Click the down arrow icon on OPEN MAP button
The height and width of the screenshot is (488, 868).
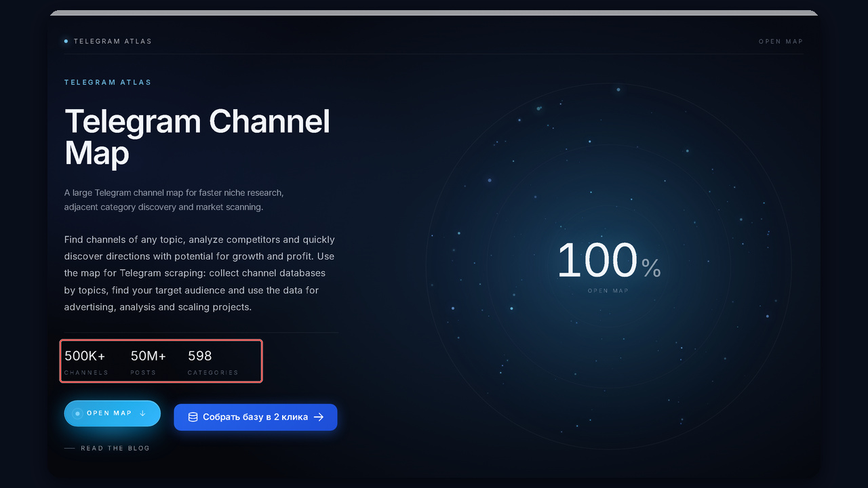tap(142, 413)
